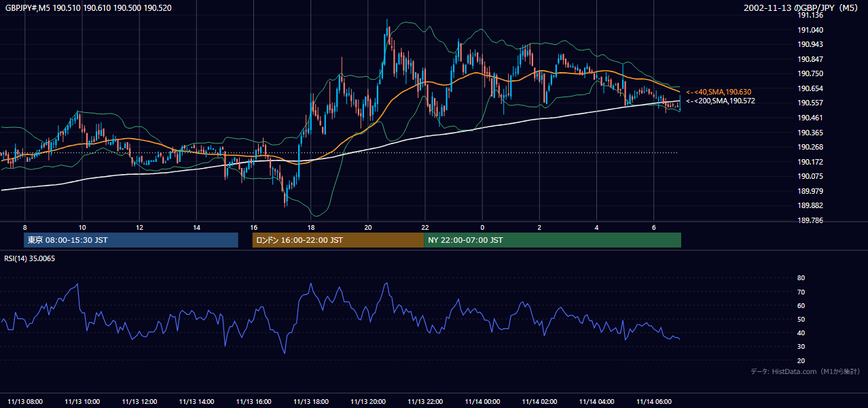Click price axis value 189.979
The image size is (868, 408).
(x=810, y=191)
